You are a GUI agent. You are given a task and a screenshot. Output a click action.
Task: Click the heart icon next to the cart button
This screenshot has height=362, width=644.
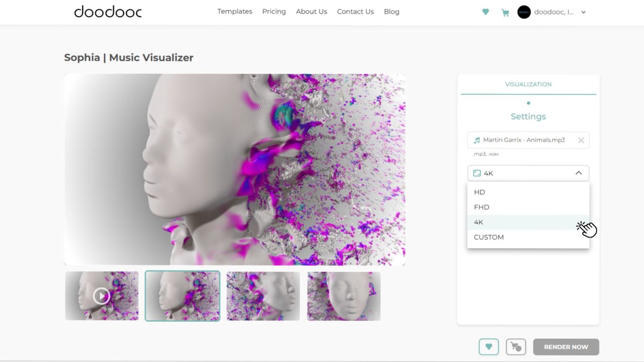tap(489, 346)
